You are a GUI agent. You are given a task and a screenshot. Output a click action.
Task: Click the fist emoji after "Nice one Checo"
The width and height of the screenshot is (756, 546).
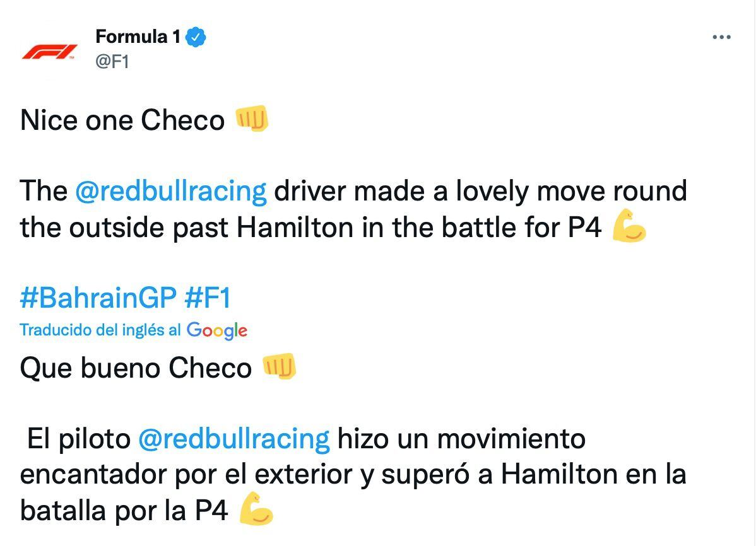[x=251, y=119]
